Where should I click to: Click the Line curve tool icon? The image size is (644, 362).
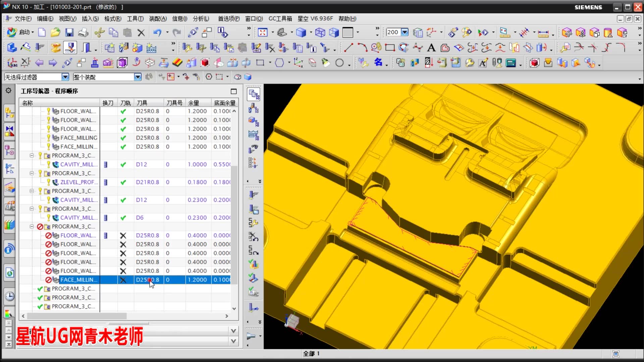[x=348, y=48]
